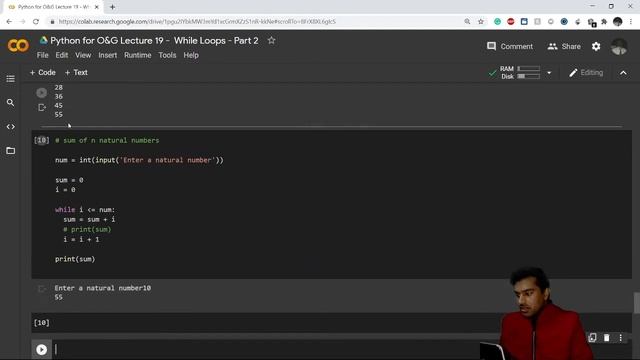Open the Runtime menu
This screenshot has width=640, height=360.
[138, 55]
